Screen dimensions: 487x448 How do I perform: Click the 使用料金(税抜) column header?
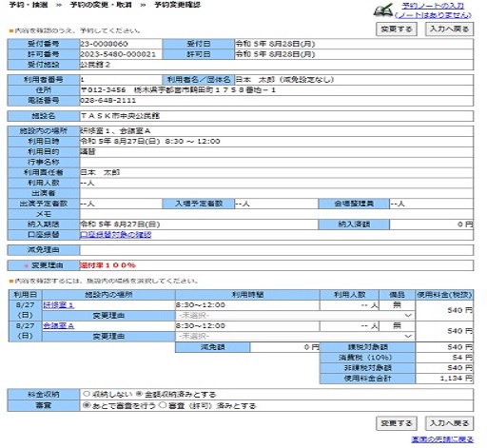[x=444, y=295]
